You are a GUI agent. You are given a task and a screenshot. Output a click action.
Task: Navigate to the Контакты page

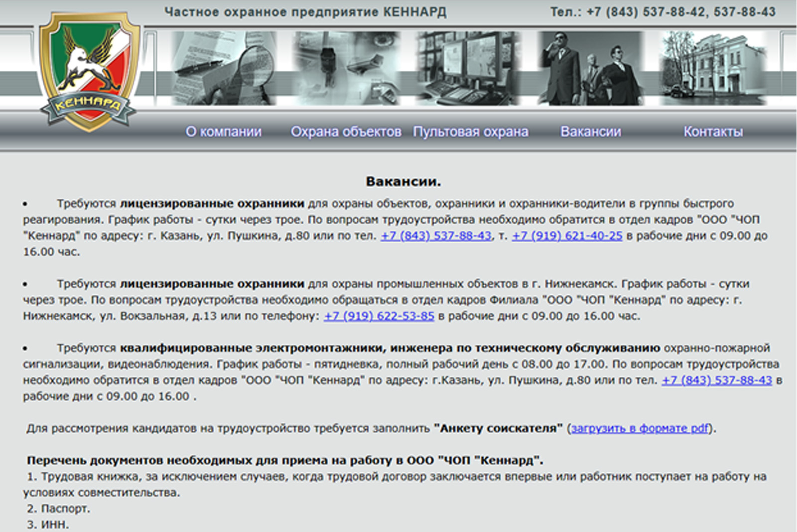[713, 132]
